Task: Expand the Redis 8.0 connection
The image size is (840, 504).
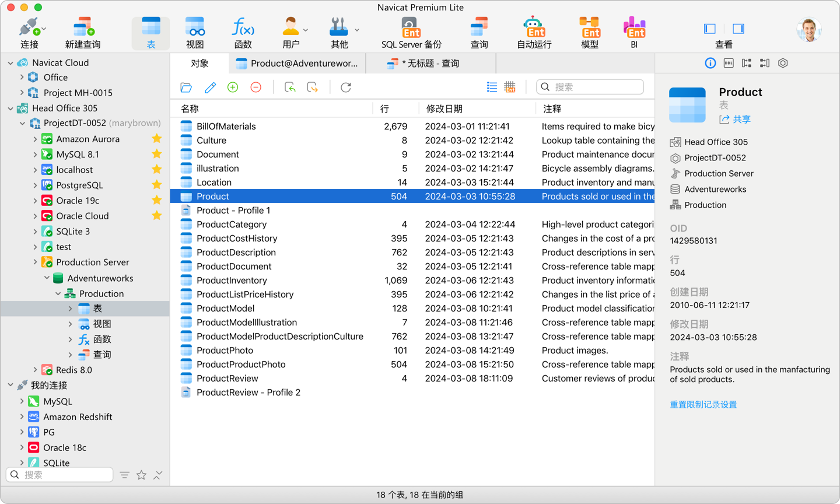Action: coord(35,369)
